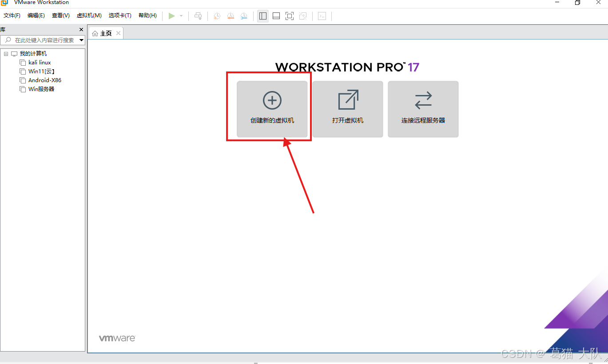Click the Win服务器 VM icon
The width and height of the screenshot is (608, 364).
coord(23,89)
